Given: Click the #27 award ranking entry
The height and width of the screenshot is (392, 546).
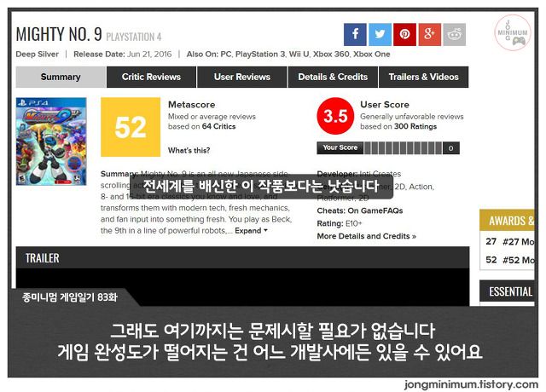Looking at the screenshot, I should point(510,242).
